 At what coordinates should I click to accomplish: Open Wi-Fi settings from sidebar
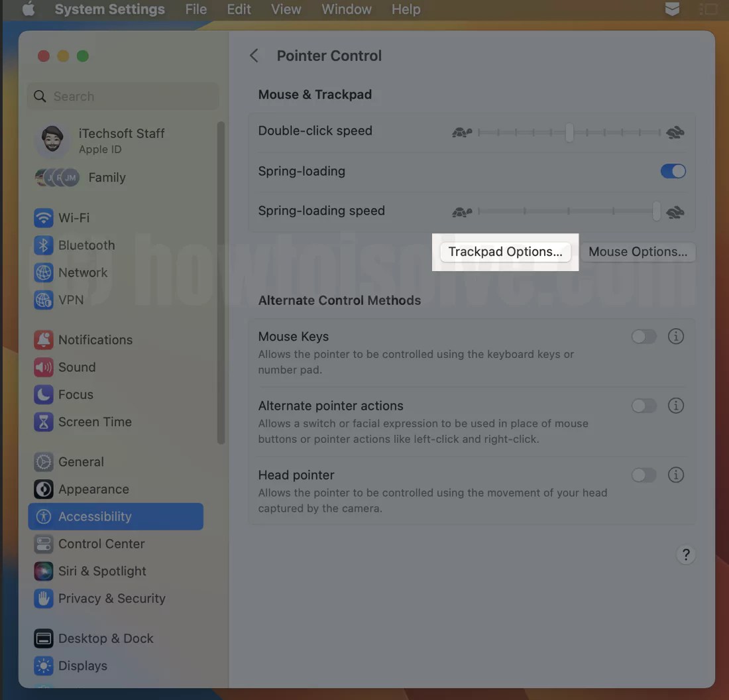75,217
